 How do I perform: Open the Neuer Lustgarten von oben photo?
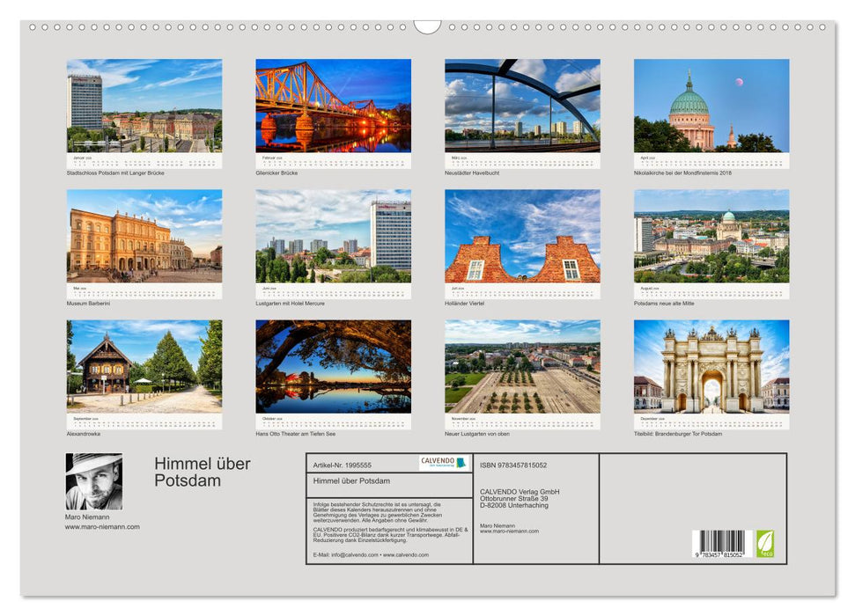coord(522,366)
